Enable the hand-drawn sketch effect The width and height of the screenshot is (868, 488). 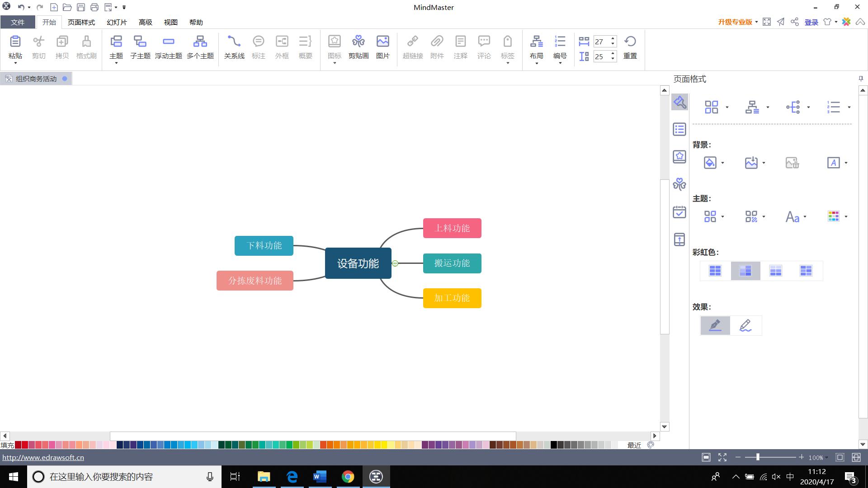point(745,325)
